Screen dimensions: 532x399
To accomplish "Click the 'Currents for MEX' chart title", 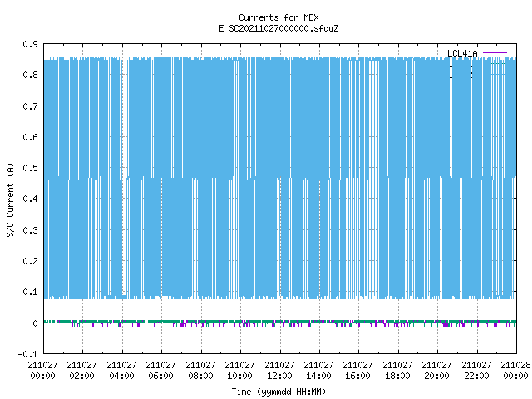I will [x=278, y=17].
